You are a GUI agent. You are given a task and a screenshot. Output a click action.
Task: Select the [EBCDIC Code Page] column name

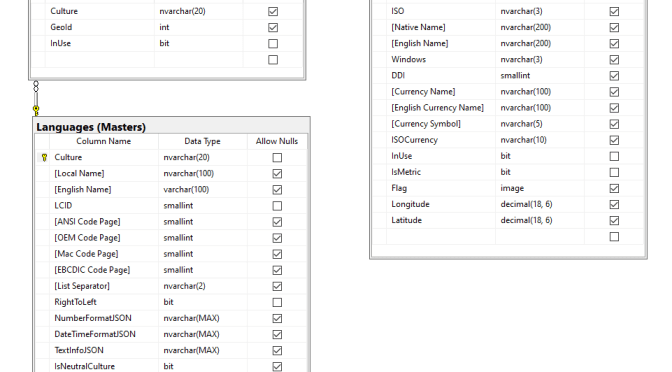tap(104, 270)
